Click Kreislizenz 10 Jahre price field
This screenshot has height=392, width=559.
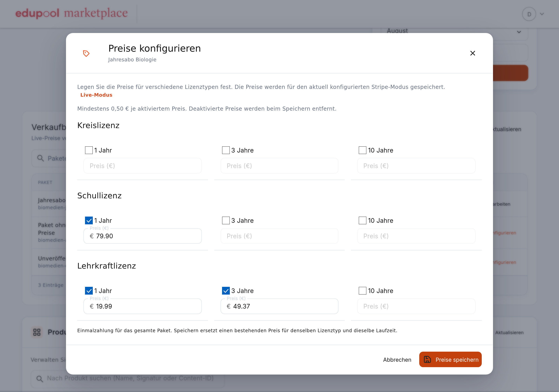click(416, 166)
